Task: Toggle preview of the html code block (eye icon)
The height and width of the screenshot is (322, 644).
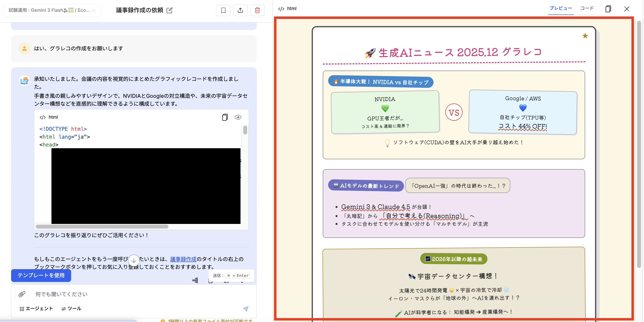Action: pyautogui.click(x=238, y=117)
